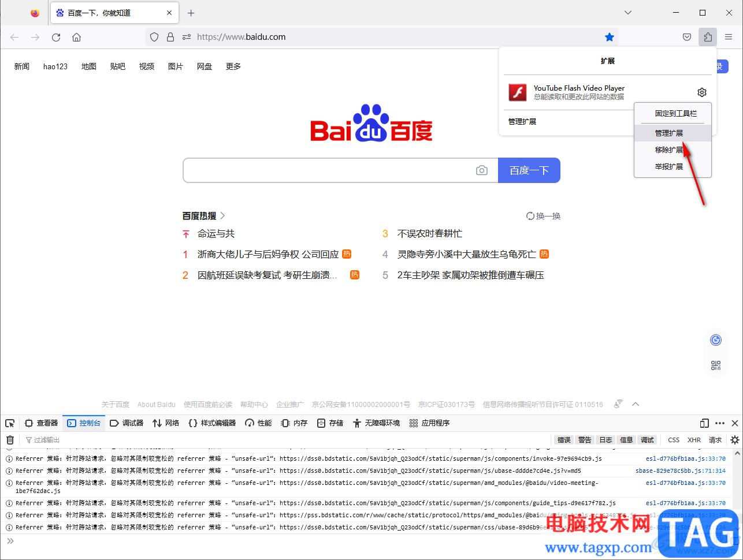Choose 固定到工具栏 from the menu
Image resolution: width=743 pixels, height=560 pixels.
click(675, 114)
